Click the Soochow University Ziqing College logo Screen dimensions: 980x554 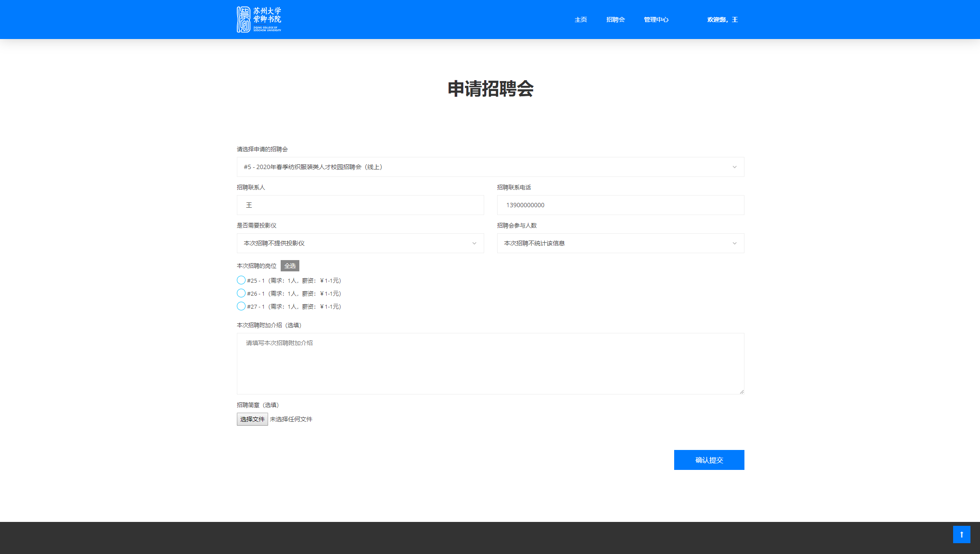[x=259, y=20]
